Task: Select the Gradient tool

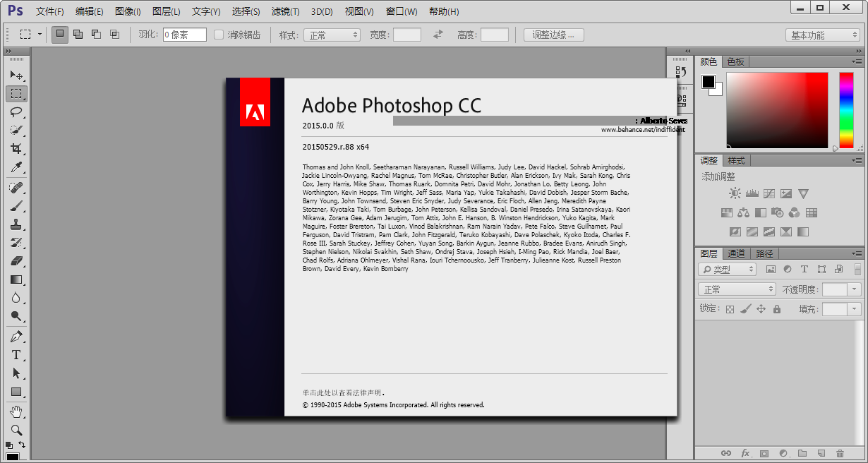Action: (x=16, y=279)
